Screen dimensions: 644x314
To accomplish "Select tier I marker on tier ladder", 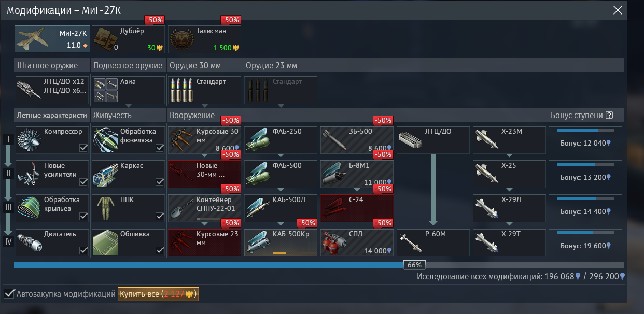I will (8, 139).
